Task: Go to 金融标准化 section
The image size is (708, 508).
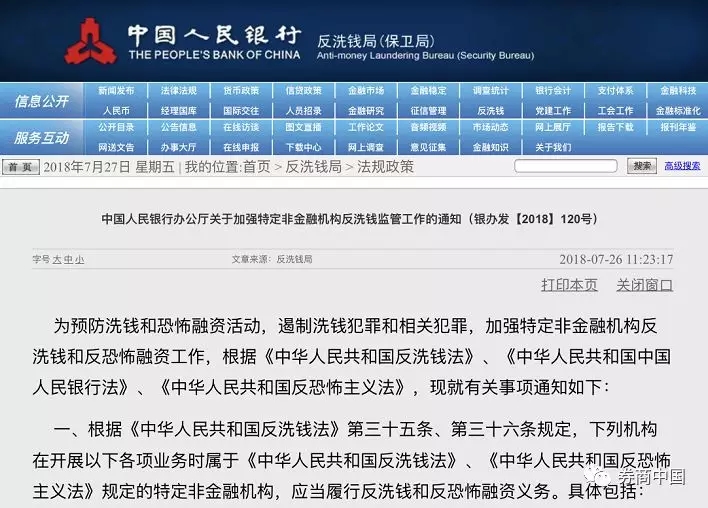Action: point(678,111)
